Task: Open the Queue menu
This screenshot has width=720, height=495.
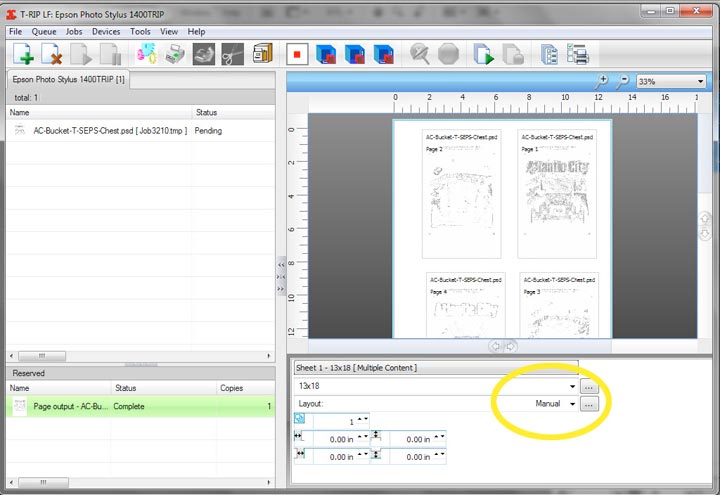Action: (x=43, y=32)
